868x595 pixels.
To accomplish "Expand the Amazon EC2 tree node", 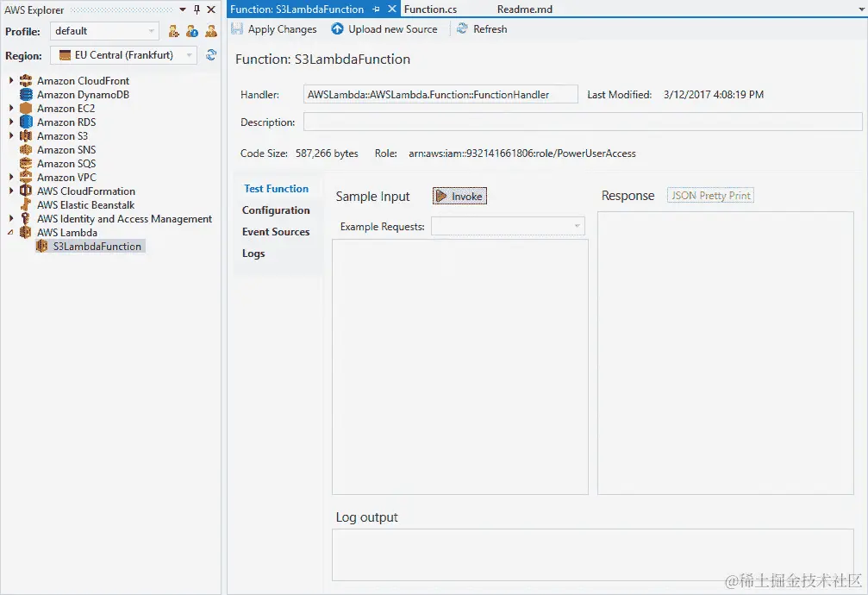I will tap(11, 108).
